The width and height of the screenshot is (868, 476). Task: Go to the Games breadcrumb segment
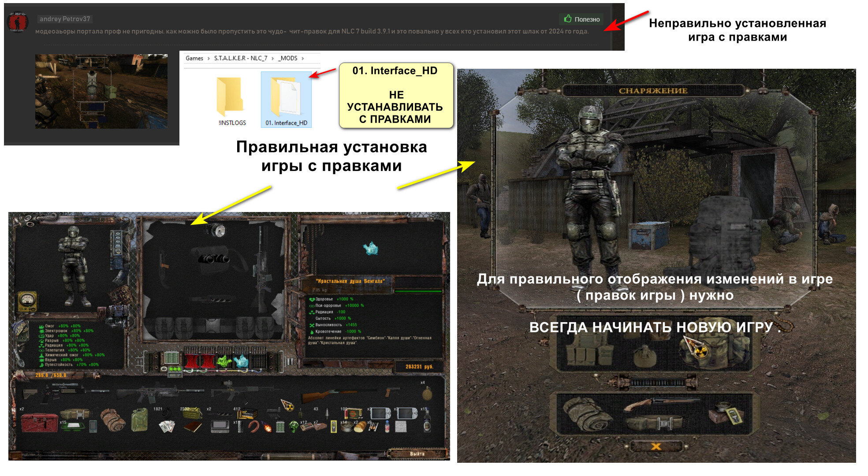(x=194, y=58)
